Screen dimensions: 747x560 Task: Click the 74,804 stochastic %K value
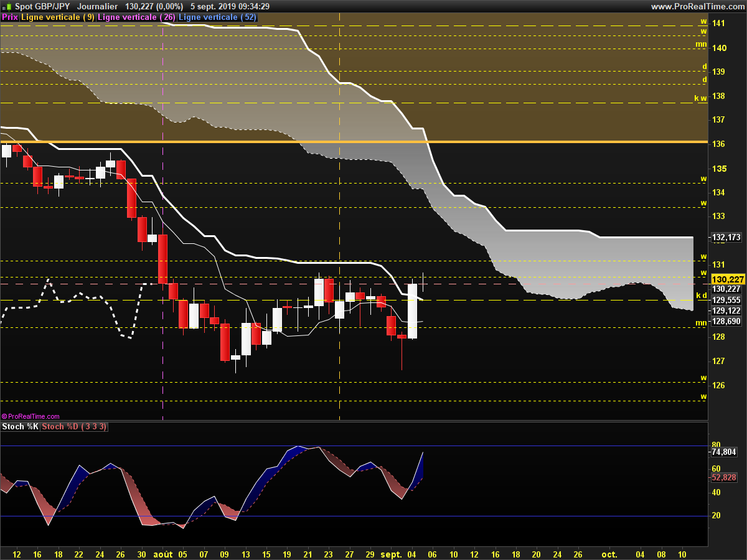point(723,452)
